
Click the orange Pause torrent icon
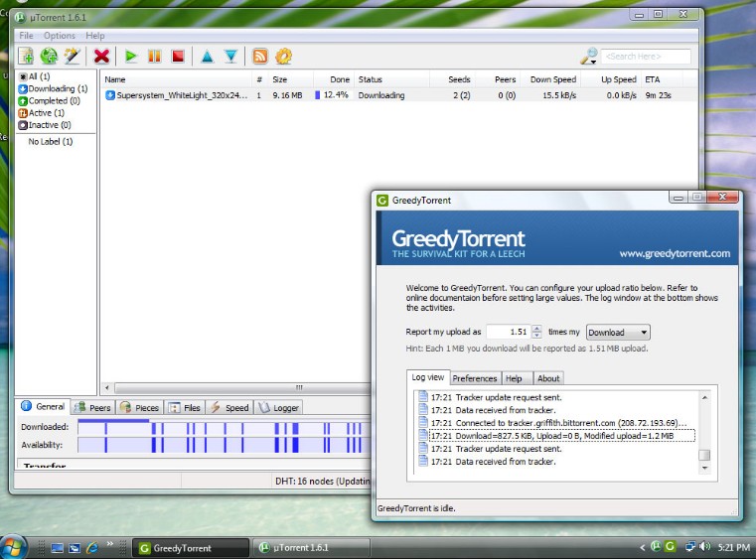(x=154, y=57)
